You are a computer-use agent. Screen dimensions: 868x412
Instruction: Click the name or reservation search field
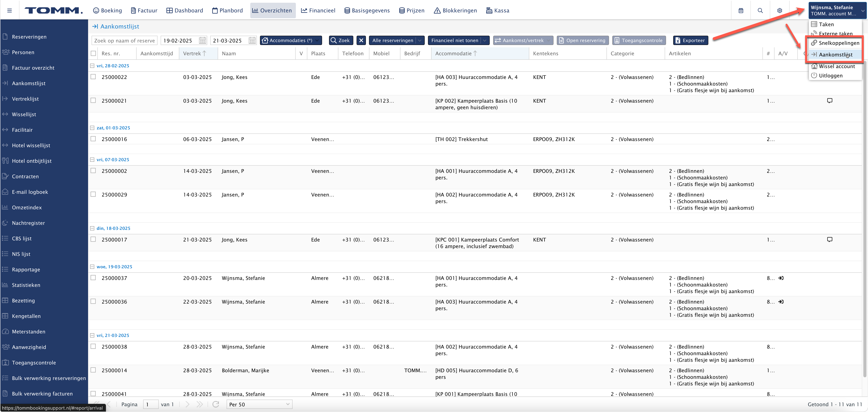coord(124,40)
